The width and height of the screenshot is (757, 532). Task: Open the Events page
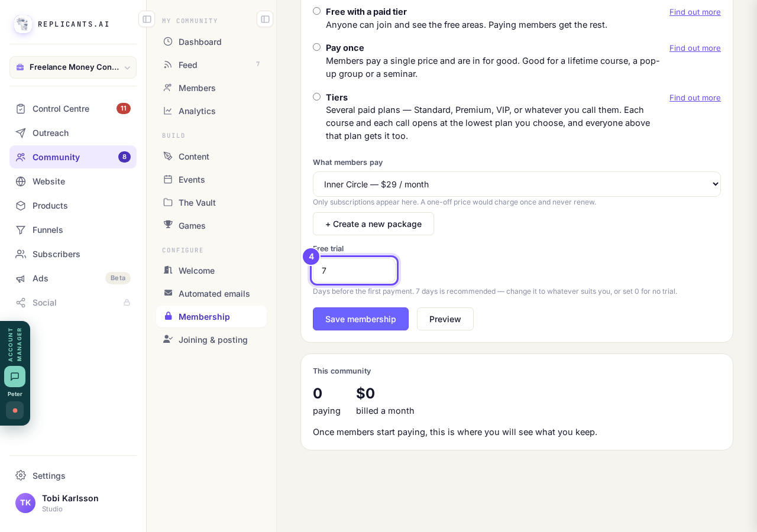[211, 180]
